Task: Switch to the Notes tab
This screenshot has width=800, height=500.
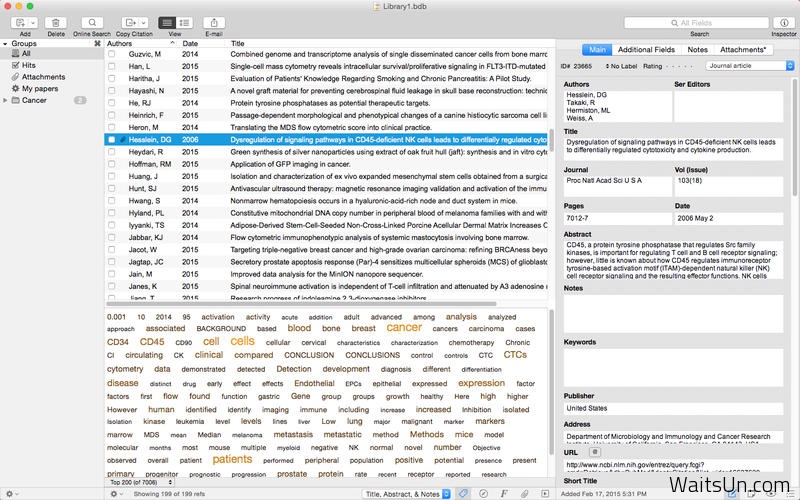Action: pyautogui.click(x=697, y=49)
